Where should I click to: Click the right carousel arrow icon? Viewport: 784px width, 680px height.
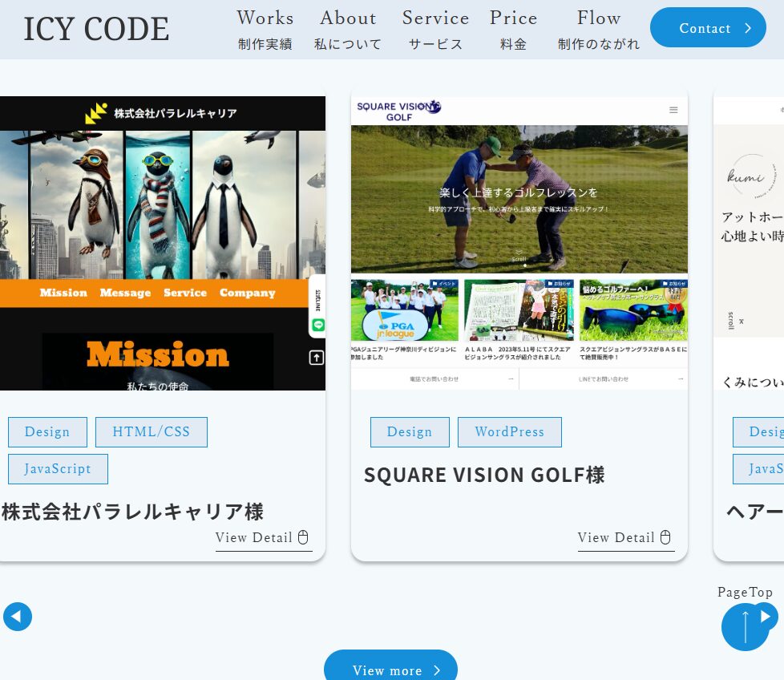coord(767,617)
